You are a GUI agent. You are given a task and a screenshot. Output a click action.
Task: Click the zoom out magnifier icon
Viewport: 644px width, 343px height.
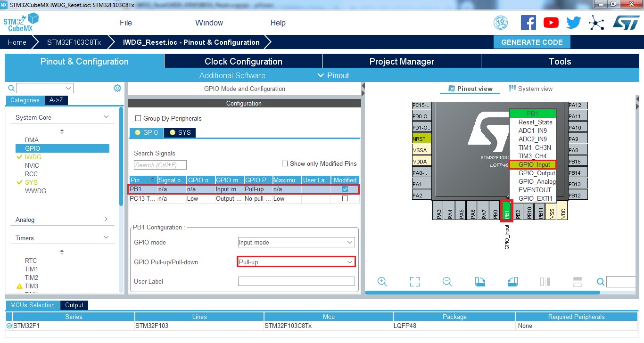click(x=447, y=282)
